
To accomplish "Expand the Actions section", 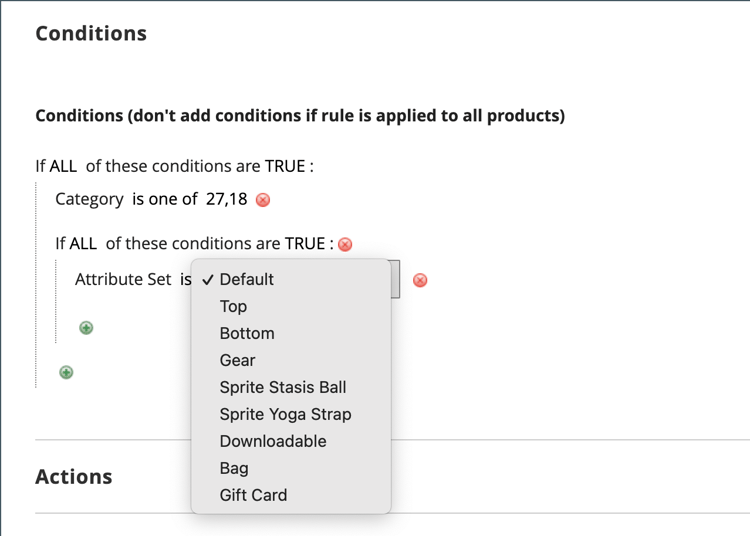I will (73, 477).
